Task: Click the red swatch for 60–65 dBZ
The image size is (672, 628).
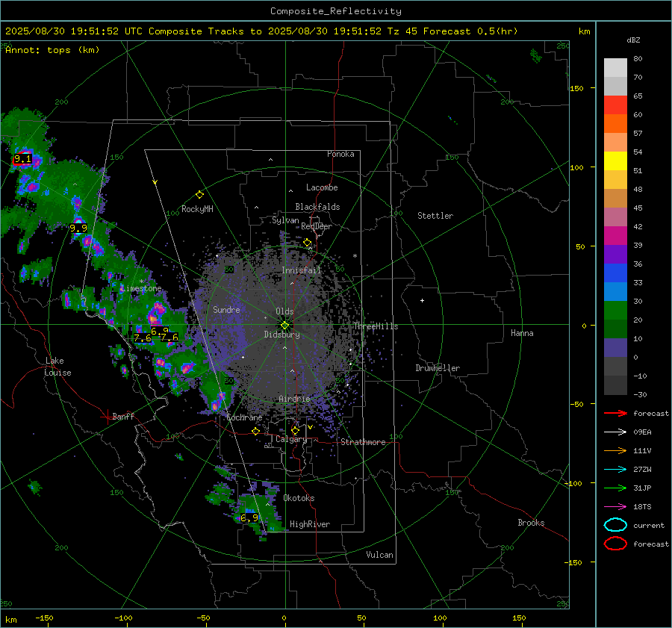Action: (x=615, y=105)
